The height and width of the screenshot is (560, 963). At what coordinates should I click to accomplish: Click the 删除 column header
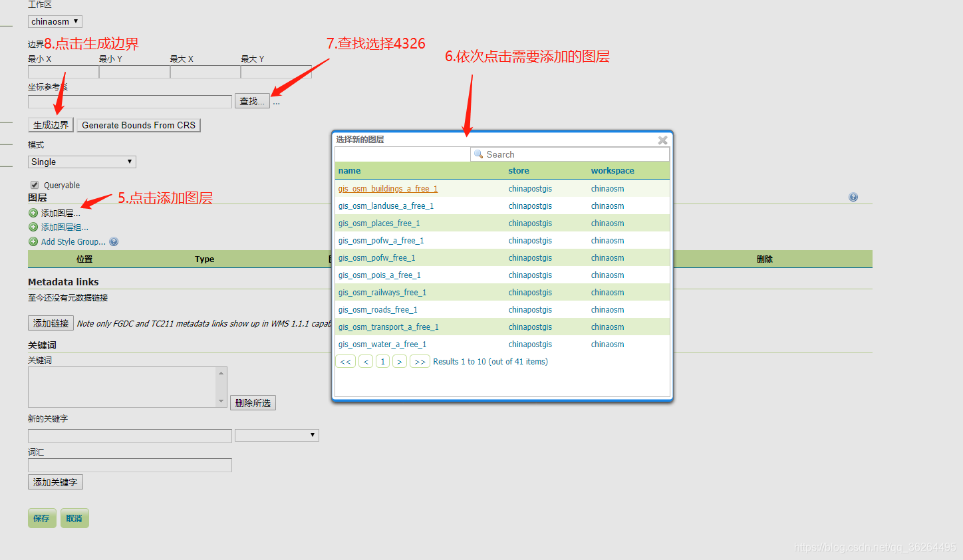click(765, 259)
